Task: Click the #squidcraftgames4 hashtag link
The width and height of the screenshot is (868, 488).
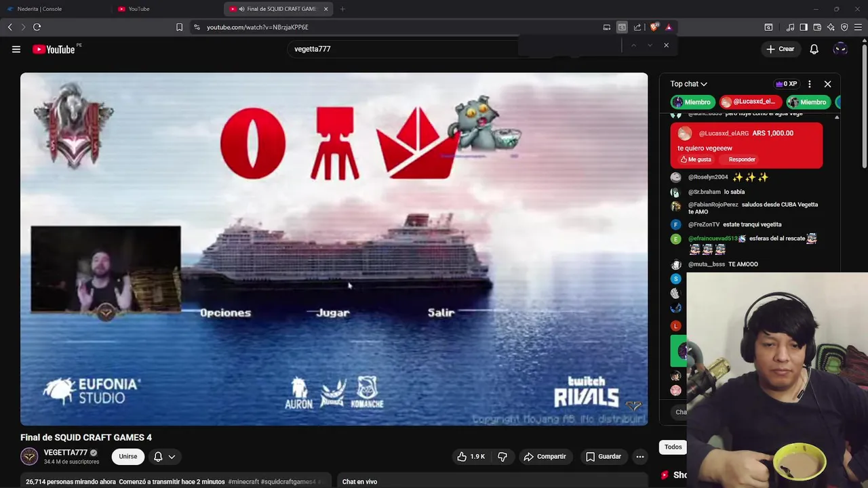Action: pyautogui.click(x=288, y=482)
